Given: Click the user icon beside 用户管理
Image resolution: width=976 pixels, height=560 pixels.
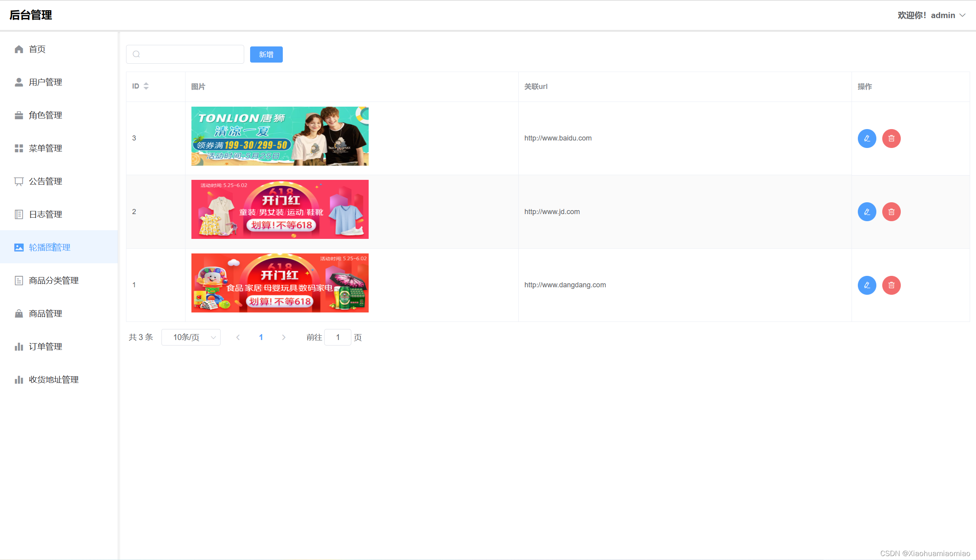Looking at the screenshot, I should click(19, 82).
